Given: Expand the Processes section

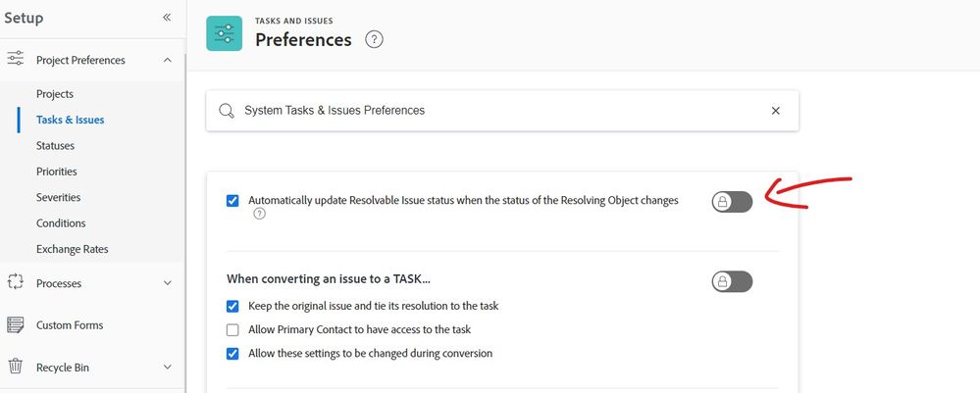Looking at the screenshot, I should 167,283.
